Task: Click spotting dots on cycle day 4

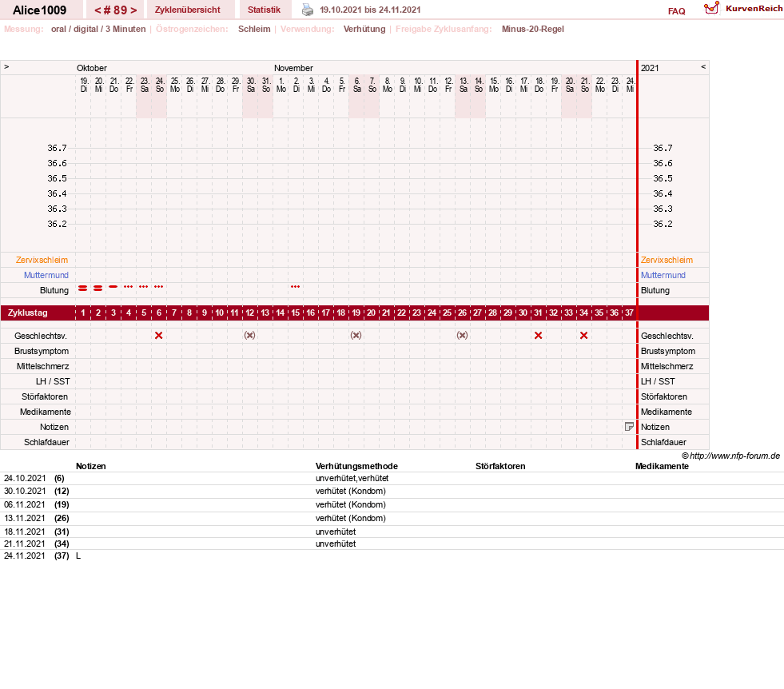Action: click(129, 286)
